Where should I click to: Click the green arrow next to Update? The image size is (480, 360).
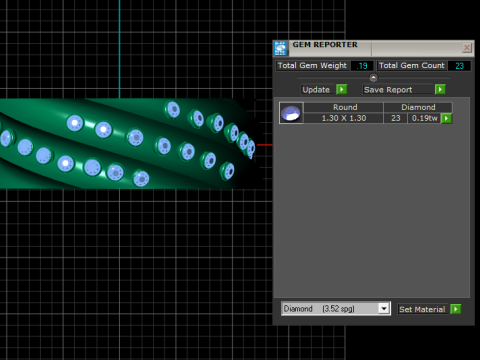point(342,89)
